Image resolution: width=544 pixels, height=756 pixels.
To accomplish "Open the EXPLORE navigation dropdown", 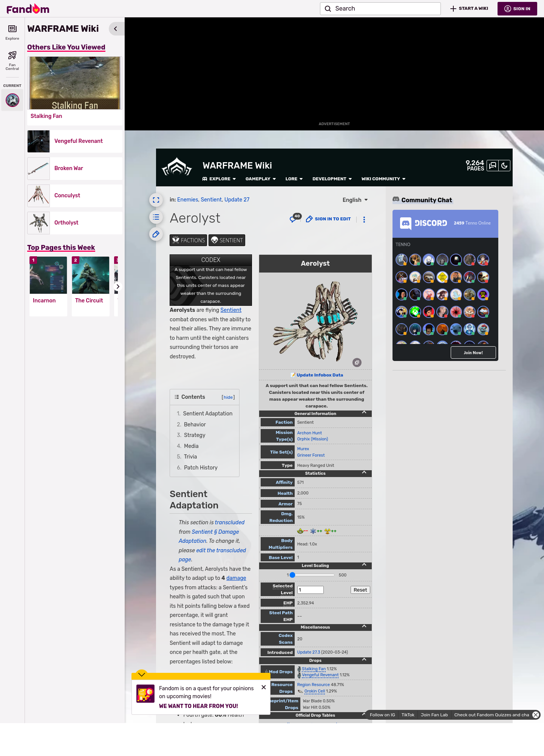I will (219, 179).
